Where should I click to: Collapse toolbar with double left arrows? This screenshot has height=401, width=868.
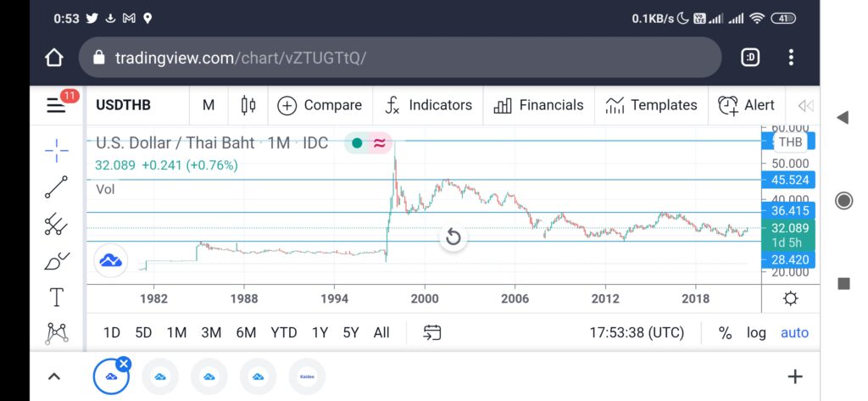click(x=805, y=106)
